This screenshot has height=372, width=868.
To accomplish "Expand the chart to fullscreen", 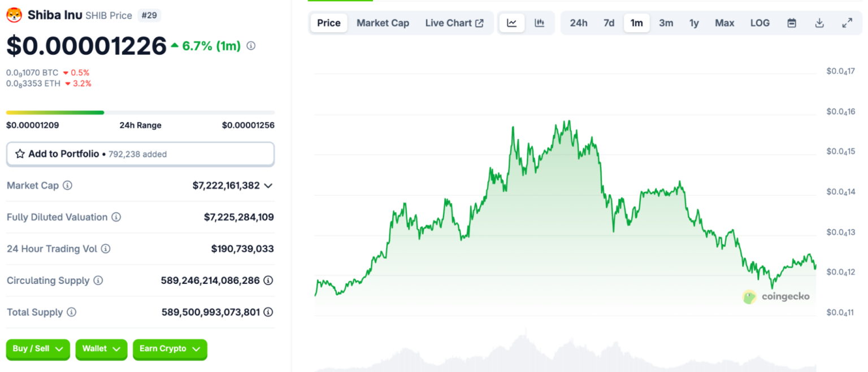I will (847, 23).
